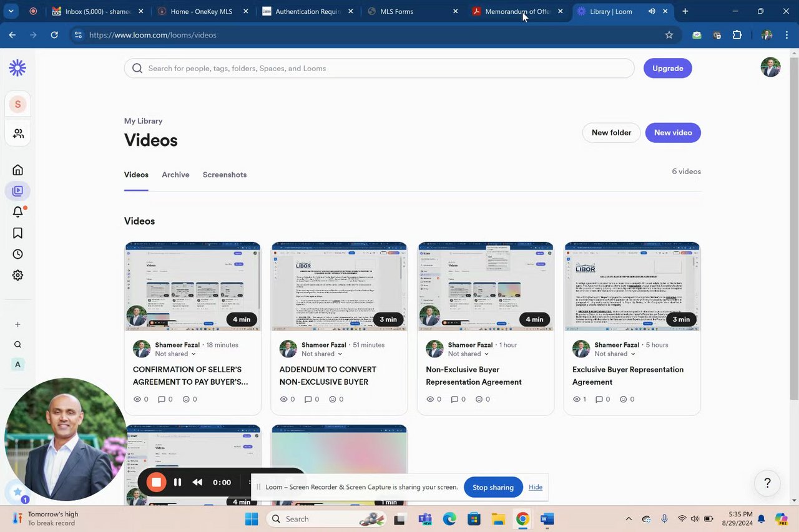The height and width of the screenshot is (532, 799).
Task: Click the Loom search field
Action: [x=380, y=68]
